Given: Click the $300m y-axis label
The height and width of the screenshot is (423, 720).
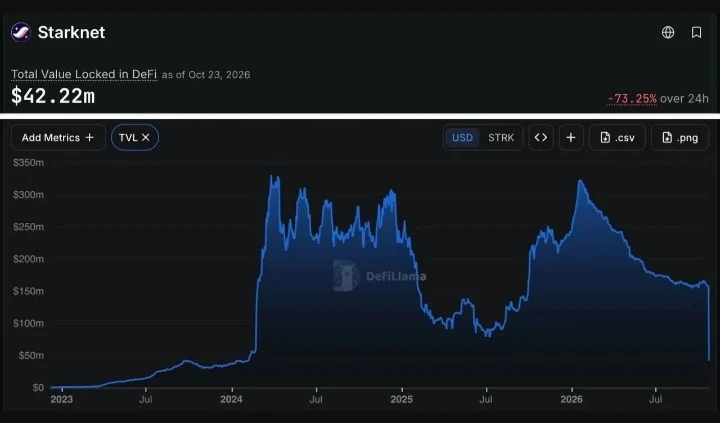Looking at the screenshot, I should 28,195.
